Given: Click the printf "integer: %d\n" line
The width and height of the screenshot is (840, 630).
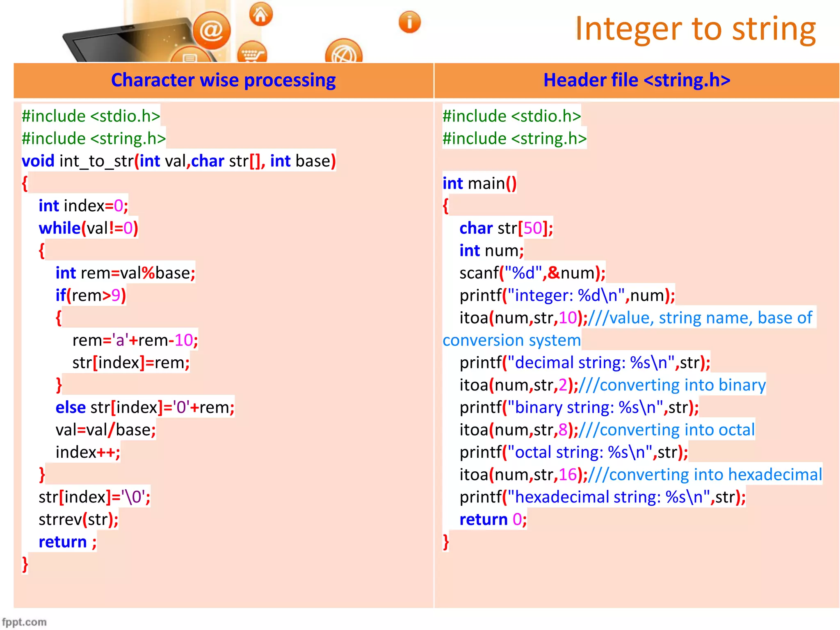Looking at the screenshot, I should pos(567,295).
